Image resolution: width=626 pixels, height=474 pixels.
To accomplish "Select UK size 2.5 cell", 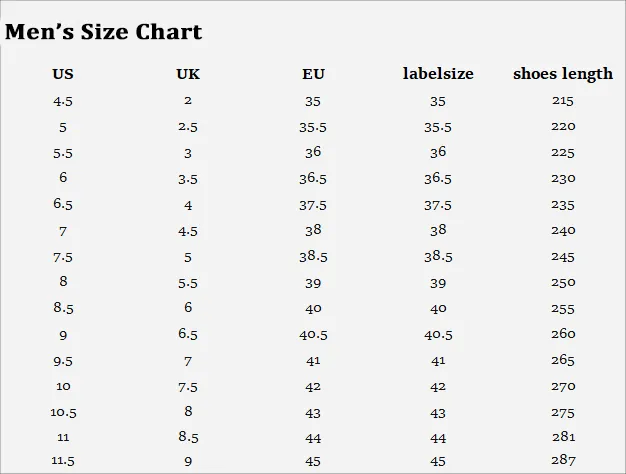I will (x=188, y=127).
